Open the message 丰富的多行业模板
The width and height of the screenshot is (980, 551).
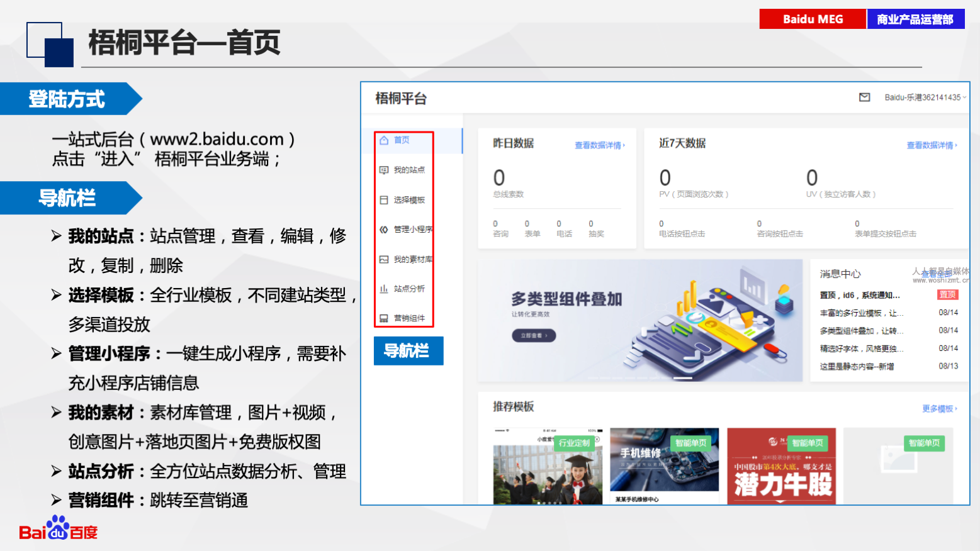[861, 313]
